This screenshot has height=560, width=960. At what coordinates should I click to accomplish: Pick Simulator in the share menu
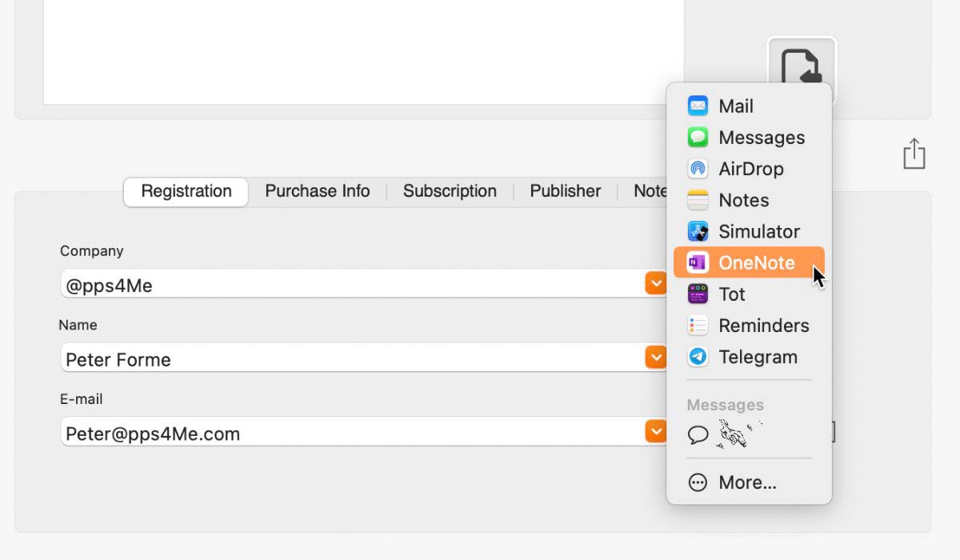pyautogui.click(x=749, y=231)
